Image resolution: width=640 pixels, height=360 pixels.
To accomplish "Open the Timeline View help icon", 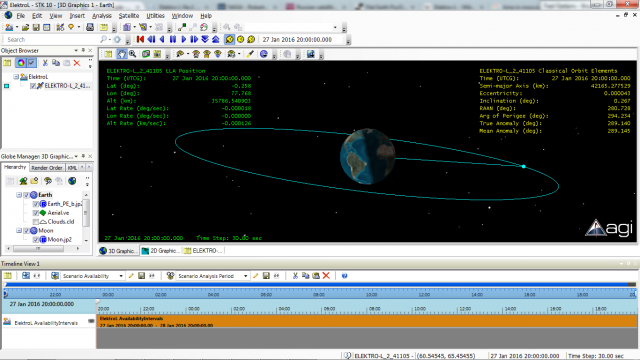I will click(x=344, y=276).
